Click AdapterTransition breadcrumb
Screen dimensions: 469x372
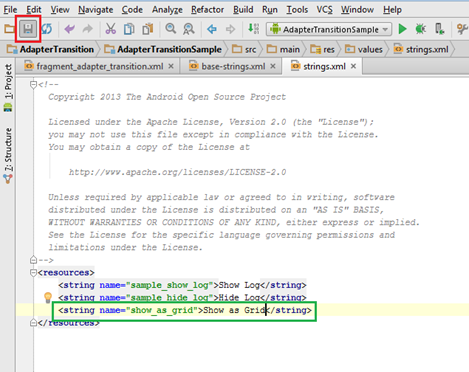click(x=51, y=49)
